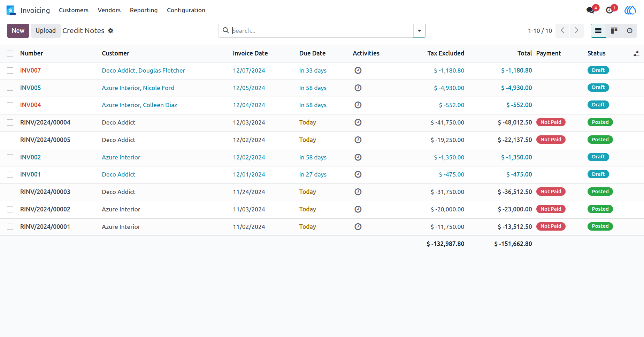This screenshot has width=644, height=337.
Task: Expand the search filter dropdown arrow
Action: (419, 31)
